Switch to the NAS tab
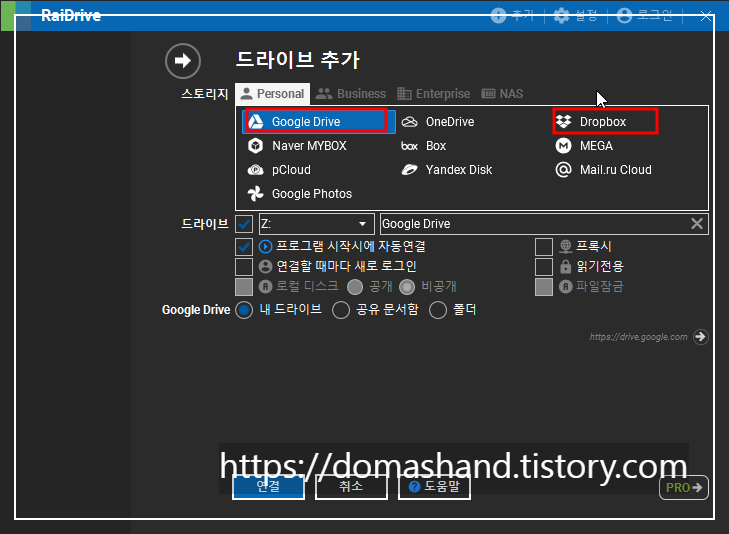The height and width of the screenshot is (534, 729). pos(502,94)
